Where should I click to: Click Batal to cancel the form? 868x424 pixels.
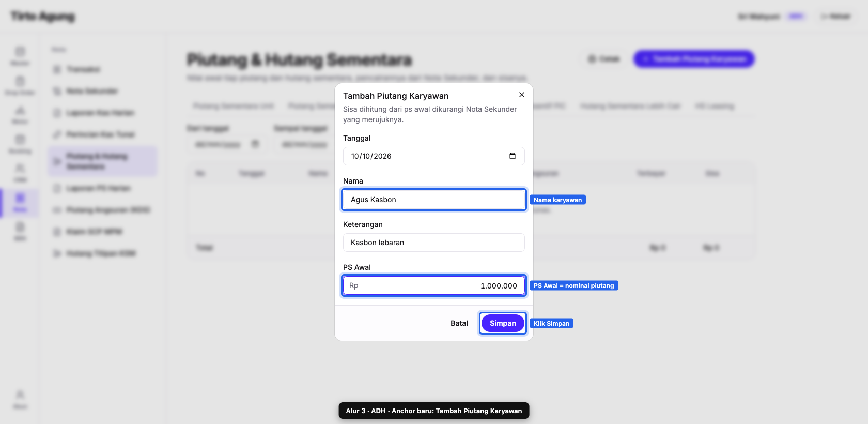click(x=459, y=323)
